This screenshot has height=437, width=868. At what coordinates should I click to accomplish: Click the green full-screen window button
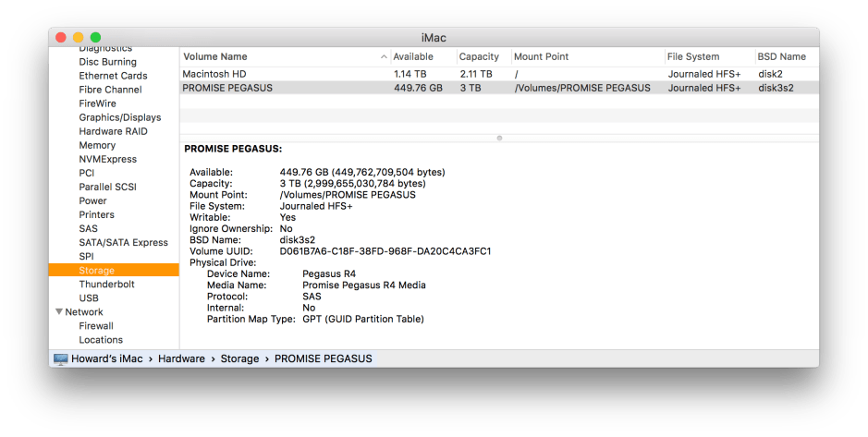pos(95,37)
